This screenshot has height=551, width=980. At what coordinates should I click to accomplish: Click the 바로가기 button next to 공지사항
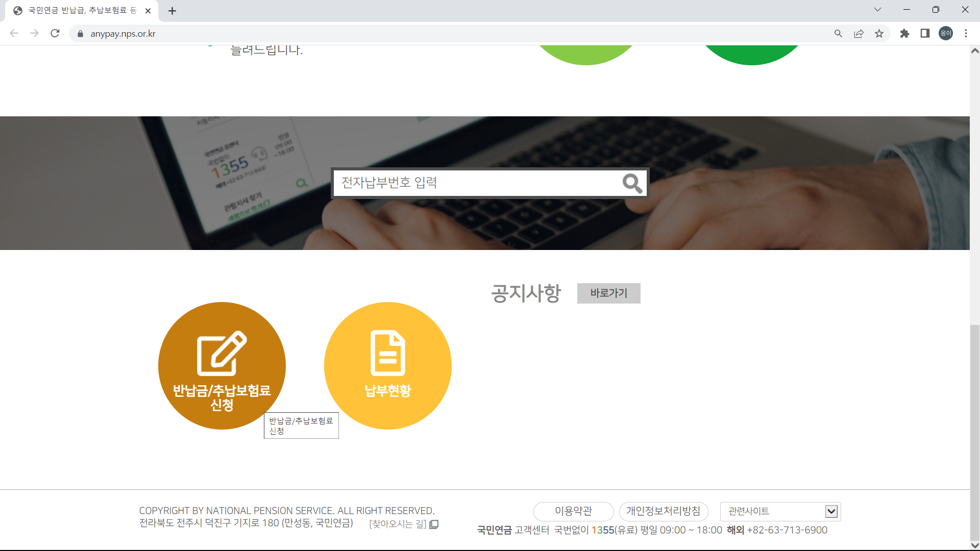click(x=608, y=293)
